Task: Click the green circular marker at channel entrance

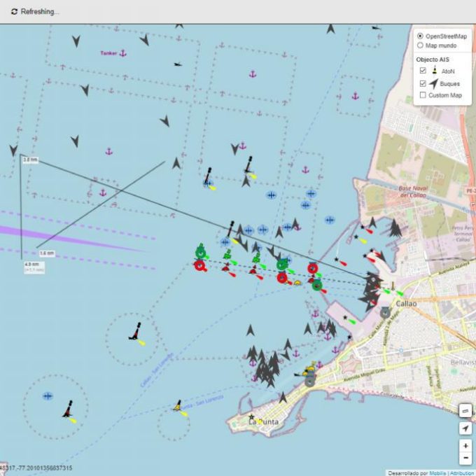Action: pyautogui.click(x=200, y=251)
